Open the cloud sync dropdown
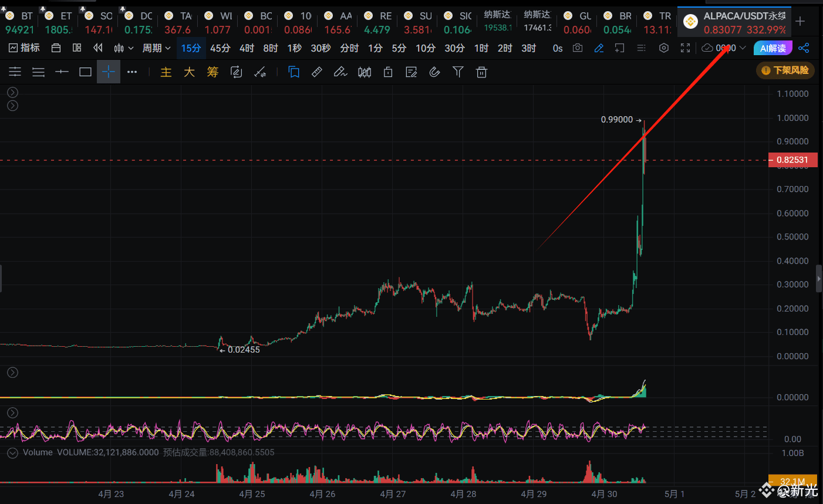 coord(724,48)
